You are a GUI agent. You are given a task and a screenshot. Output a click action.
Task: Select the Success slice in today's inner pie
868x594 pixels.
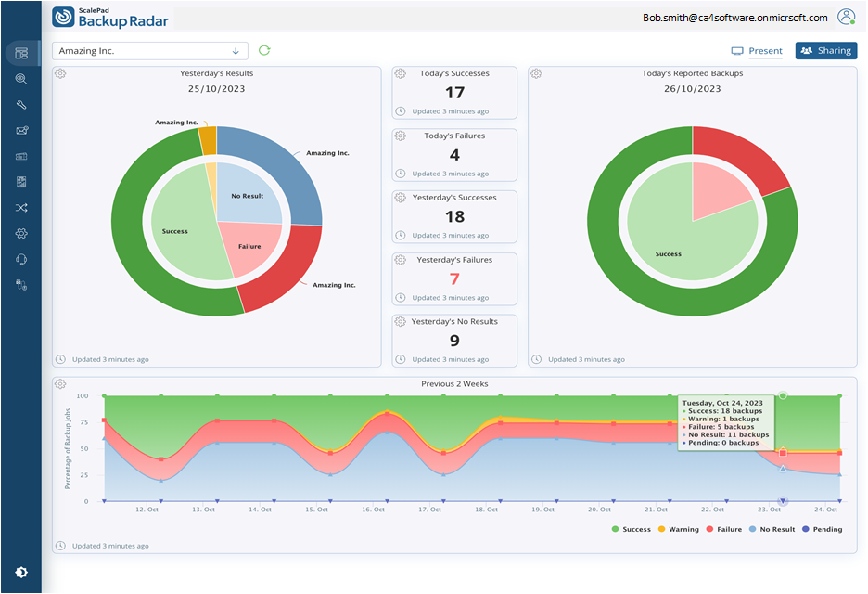669,253
